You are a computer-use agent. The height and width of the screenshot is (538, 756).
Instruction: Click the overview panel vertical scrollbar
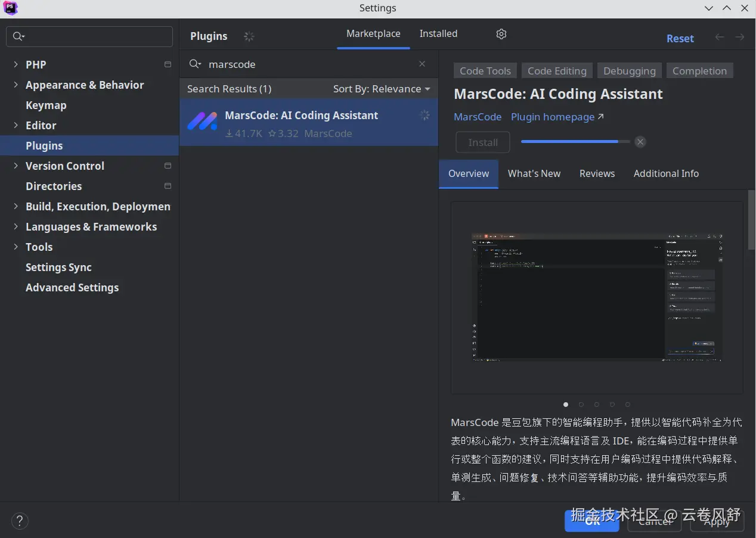tap(751, 220)
